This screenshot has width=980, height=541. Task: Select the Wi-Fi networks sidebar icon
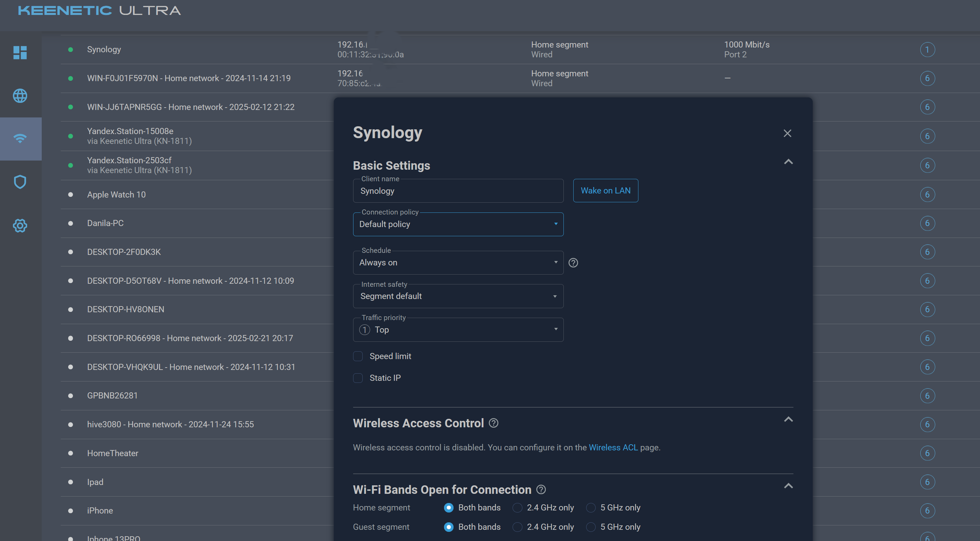click(20, 138)
